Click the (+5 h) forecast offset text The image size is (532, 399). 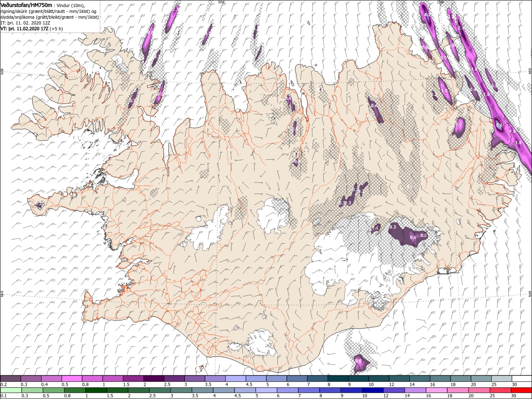pos(57,29)
